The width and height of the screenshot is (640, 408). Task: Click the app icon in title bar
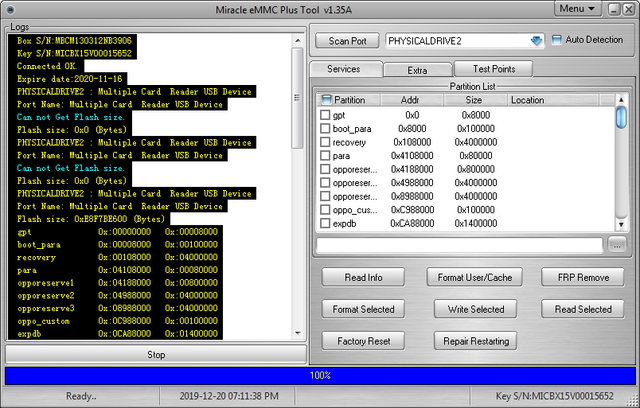11,10
